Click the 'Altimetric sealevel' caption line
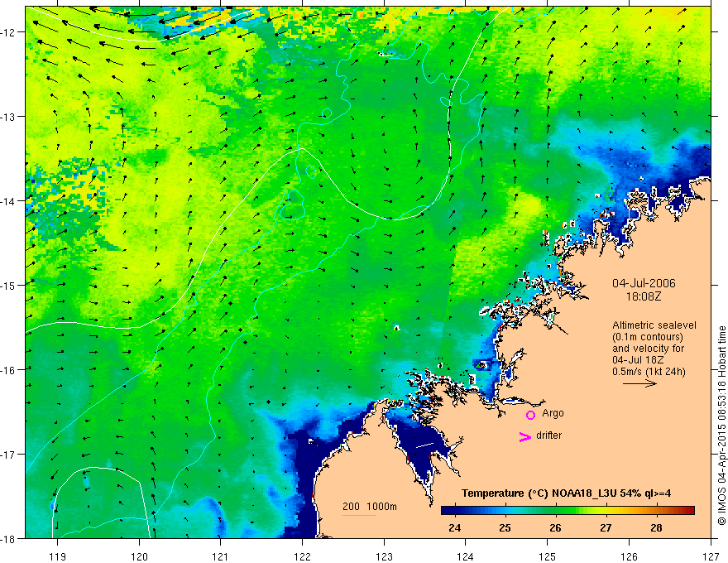The width and height of the screenshot is (728, 563). pyautogui.click(x=654, y=325)
